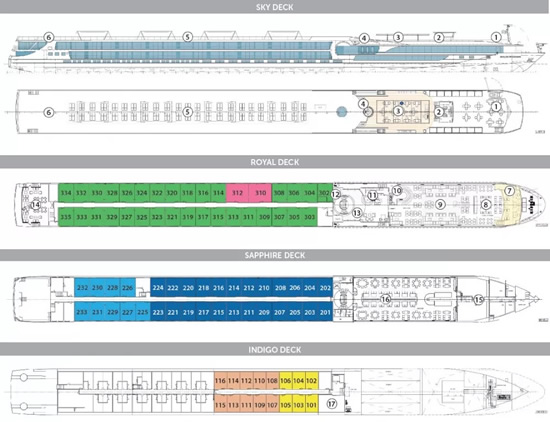Select dark blue cabin 223
Screen dimensions: 550x422
(158, 312)
